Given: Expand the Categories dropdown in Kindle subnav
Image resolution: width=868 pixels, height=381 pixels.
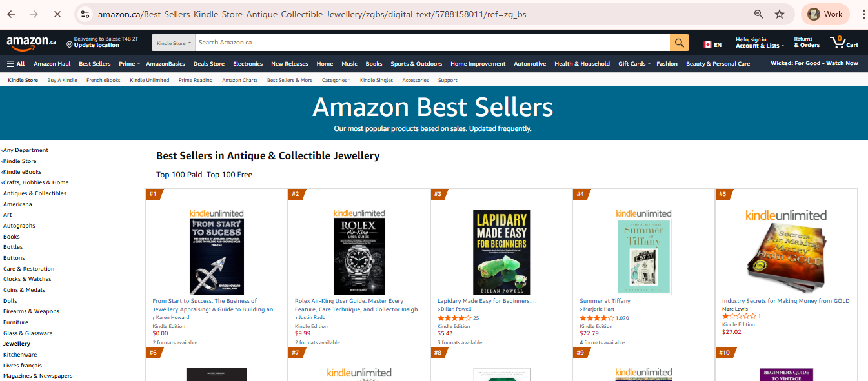Looking at the screenshot, I should click(336, 80).
